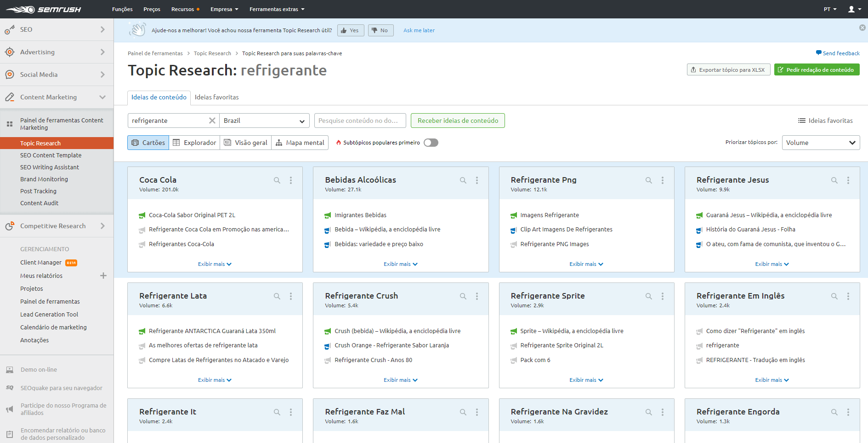Image resolution: width=868 pixels, height=443 pixels.
Task: Open the Ferramentas extras dropdown
Action: tap(277, 9)
